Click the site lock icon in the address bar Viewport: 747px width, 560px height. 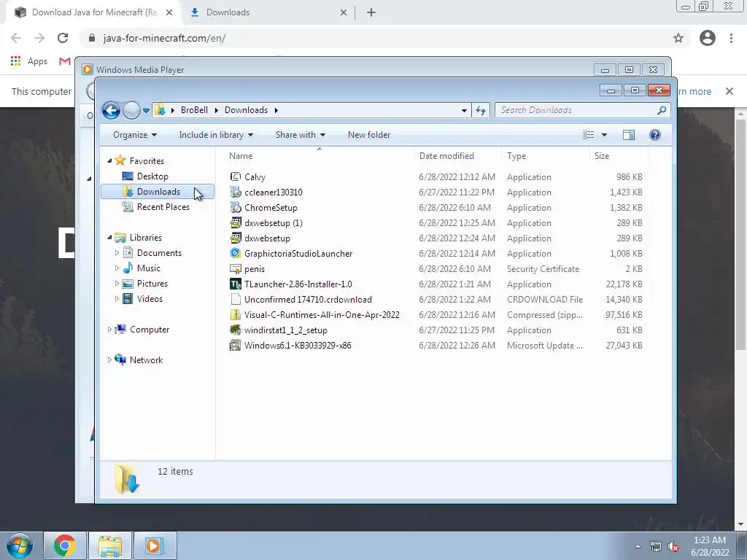[91, 38]
